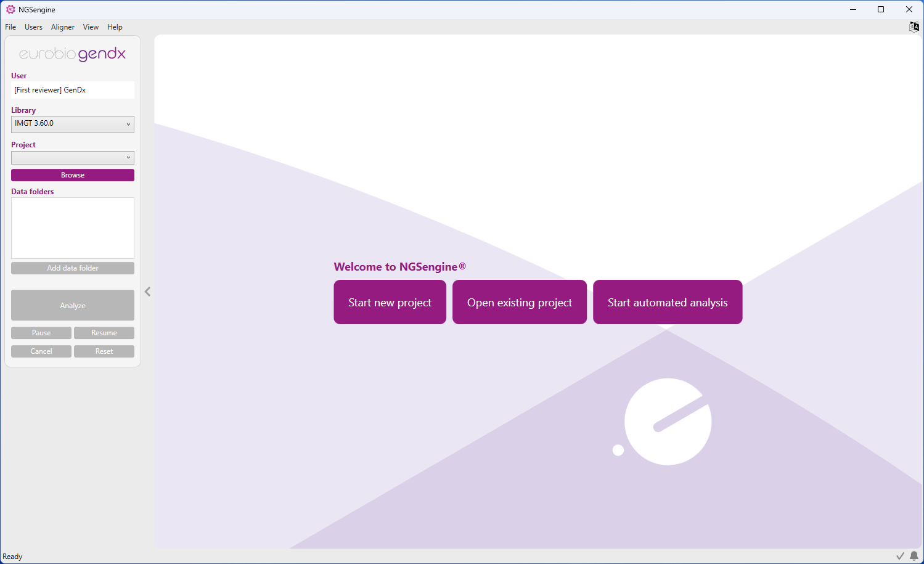The width and height of the screenshot is (924, 564).
Task: Open the Library version dropdown
Action: [x=72, y=124]
